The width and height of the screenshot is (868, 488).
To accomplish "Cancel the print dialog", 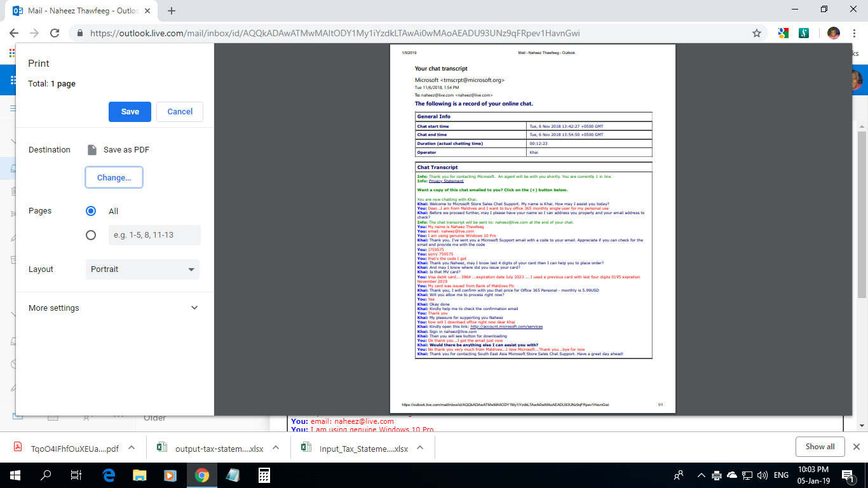I will 180,111.
